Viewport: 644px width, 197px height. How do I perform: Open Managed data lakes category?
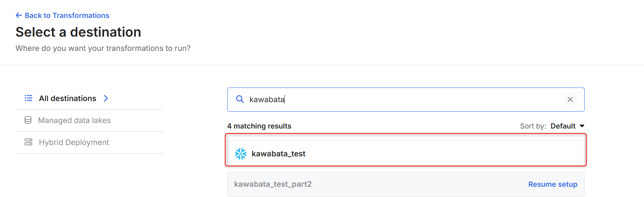(x=74, y=120)
